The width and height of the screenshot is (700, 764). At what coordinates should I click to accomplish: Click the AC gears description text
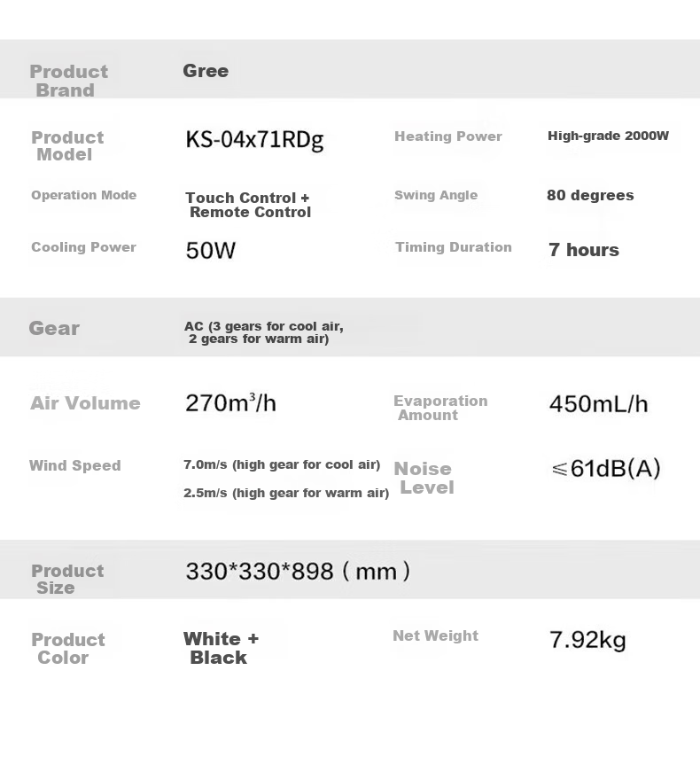coord(264,332)
